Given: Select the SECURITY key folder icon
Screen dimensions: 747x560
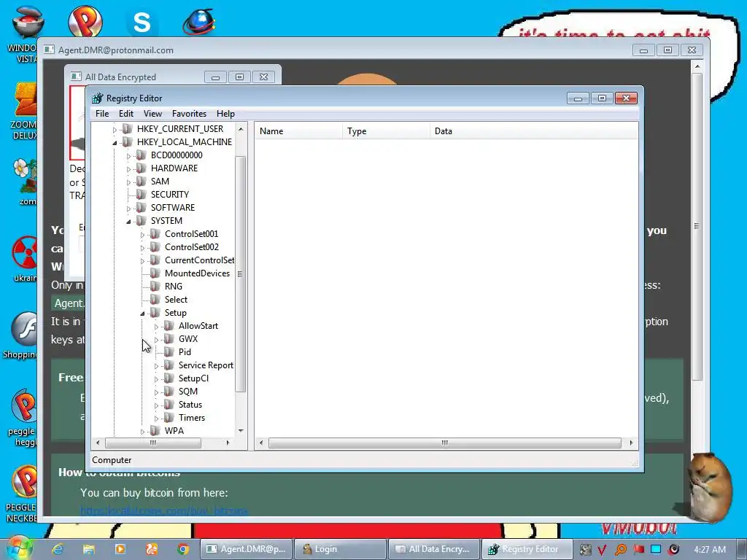Looking at the screenshot, I should click(141, 194).
